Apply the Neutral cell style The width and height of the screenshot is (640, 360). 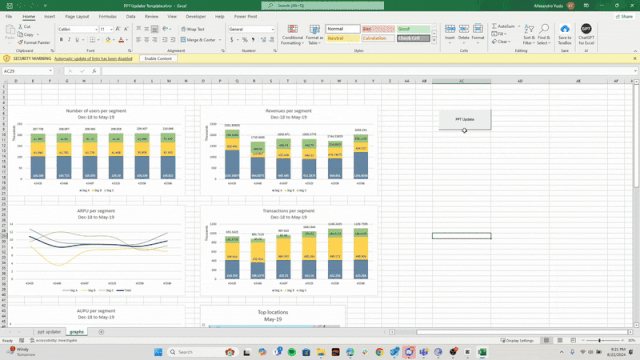point(342,38)
